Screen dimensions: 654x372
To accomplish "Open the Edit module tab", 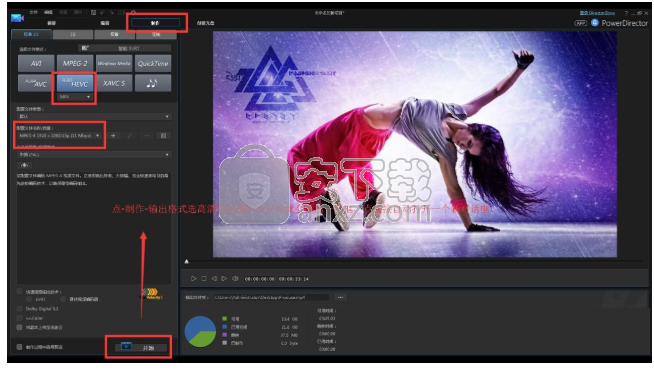I will click(105, 23).
